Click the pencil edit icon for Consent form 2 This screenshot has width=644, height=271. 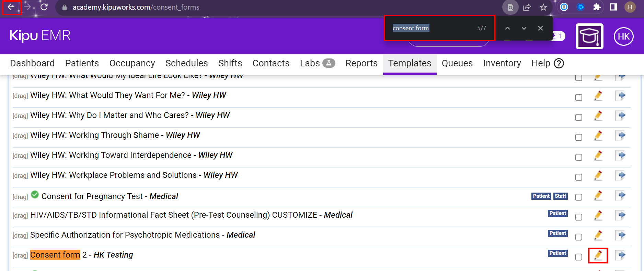click(598, 255)
